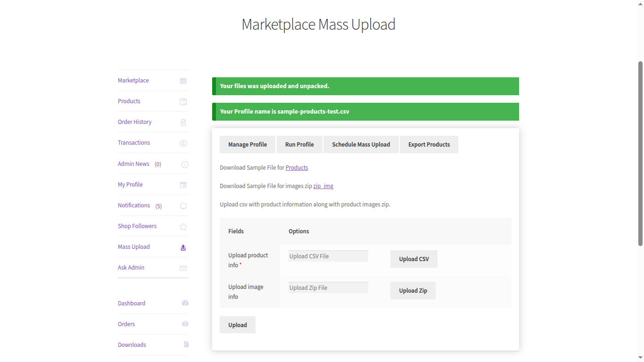Click the Upload CSV button
Screen dimensions: 644x362
coord(413,259)
